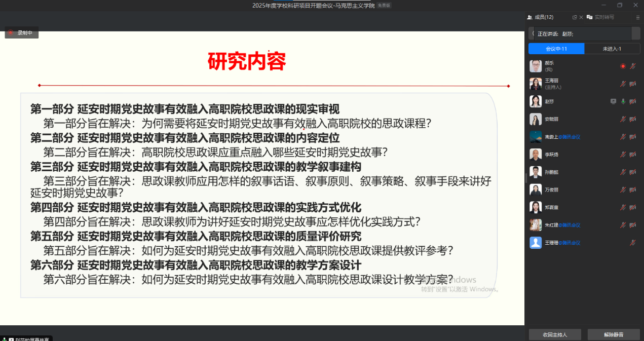This screenshot has height=341, width=644.
Task: Open the panel hamburger menu
Action: pos(638,17)
